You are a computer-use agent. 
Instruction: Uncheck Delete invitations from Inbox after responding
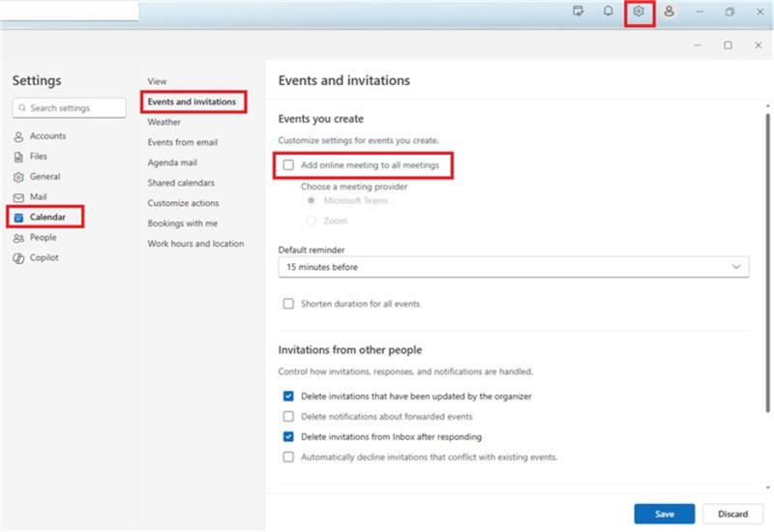coord(288,436)
